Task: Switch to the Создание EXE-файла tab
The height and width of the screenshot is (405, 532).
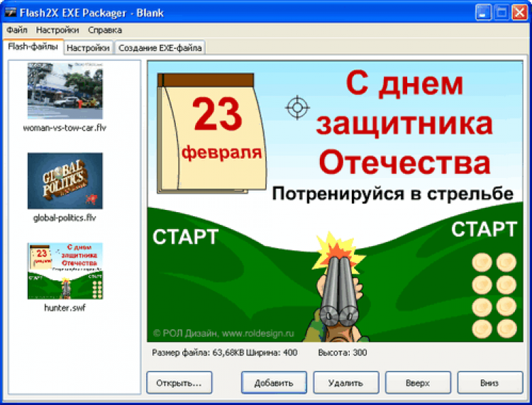Action: point(160,48)
